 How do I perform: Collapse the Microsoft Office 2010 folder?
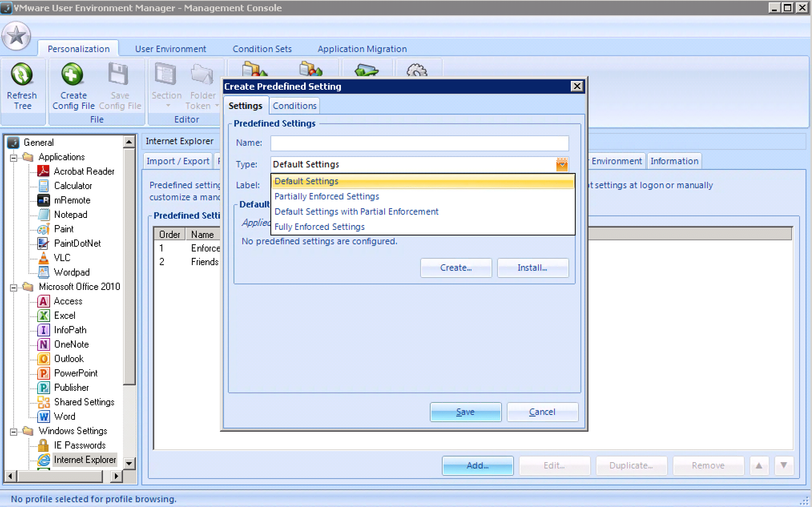tap(14, 288)
